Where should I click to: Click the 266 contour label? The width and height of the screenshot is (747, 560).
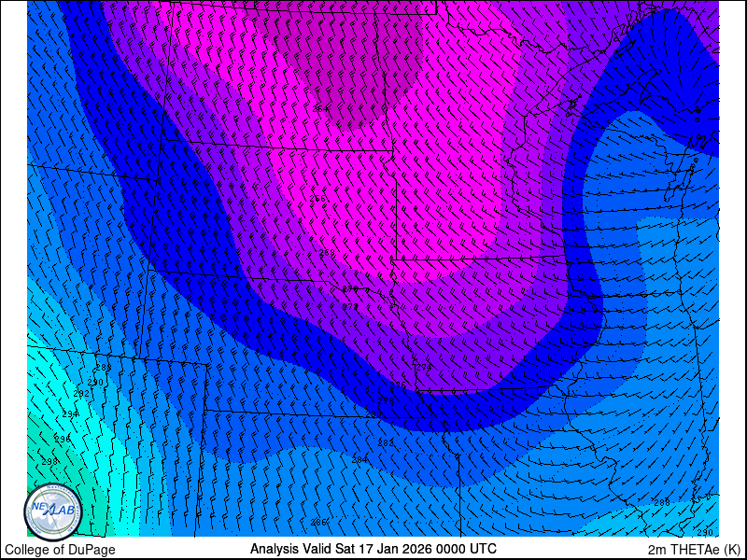point(317,199)
